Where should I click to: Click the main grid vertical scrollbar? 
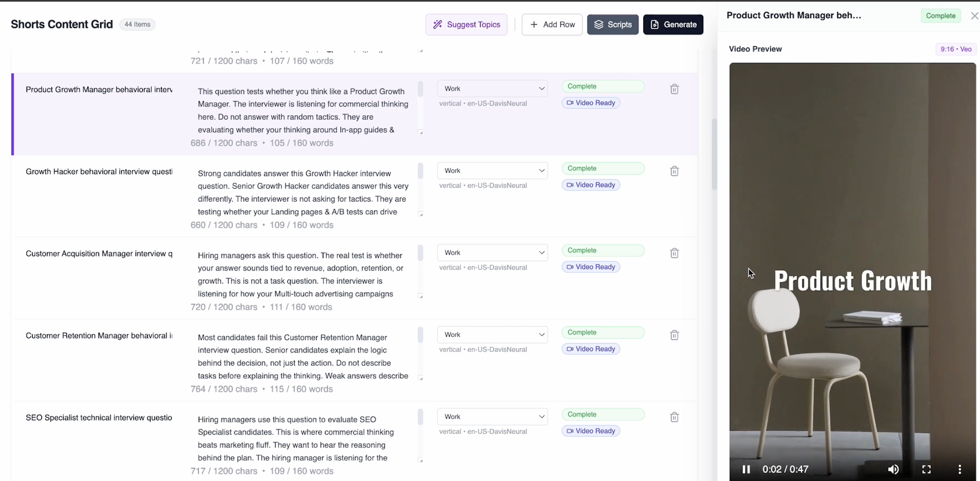tap(714, 154)
